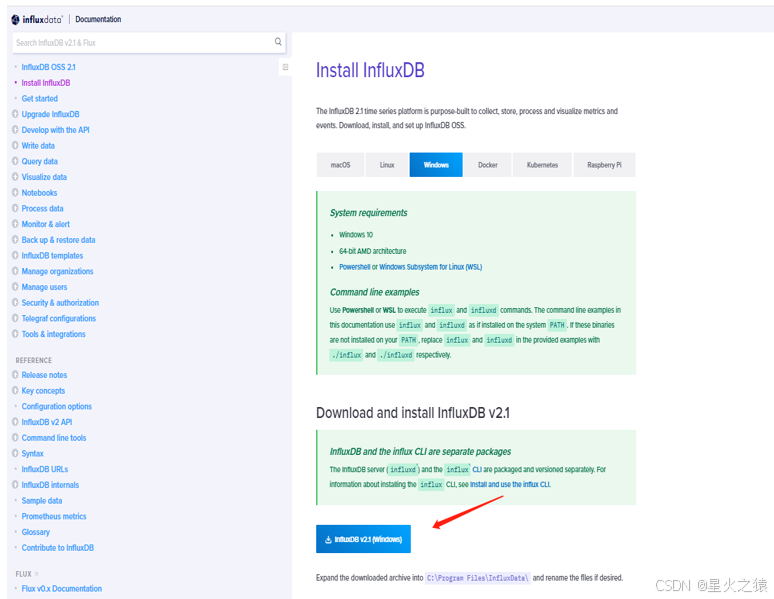Expand Manage users plus icon
774x599 pixels.
coord(15,287)
